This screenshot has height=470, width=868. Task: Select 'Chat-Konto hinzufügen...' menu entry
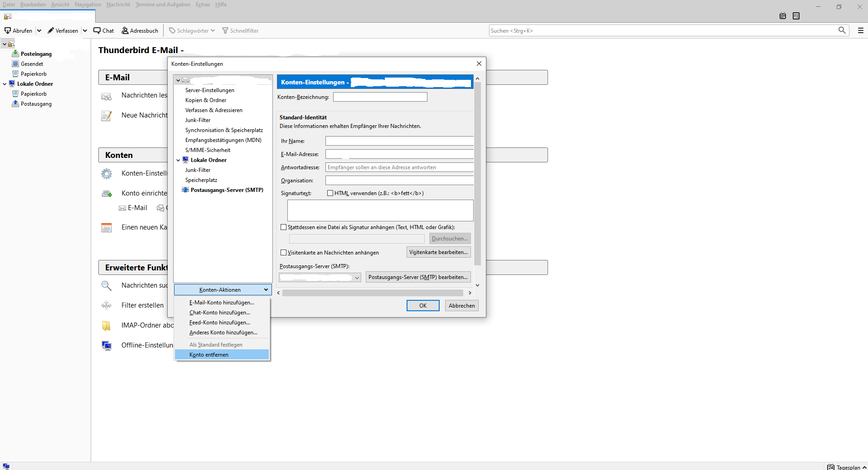click(x=222, y=313)
